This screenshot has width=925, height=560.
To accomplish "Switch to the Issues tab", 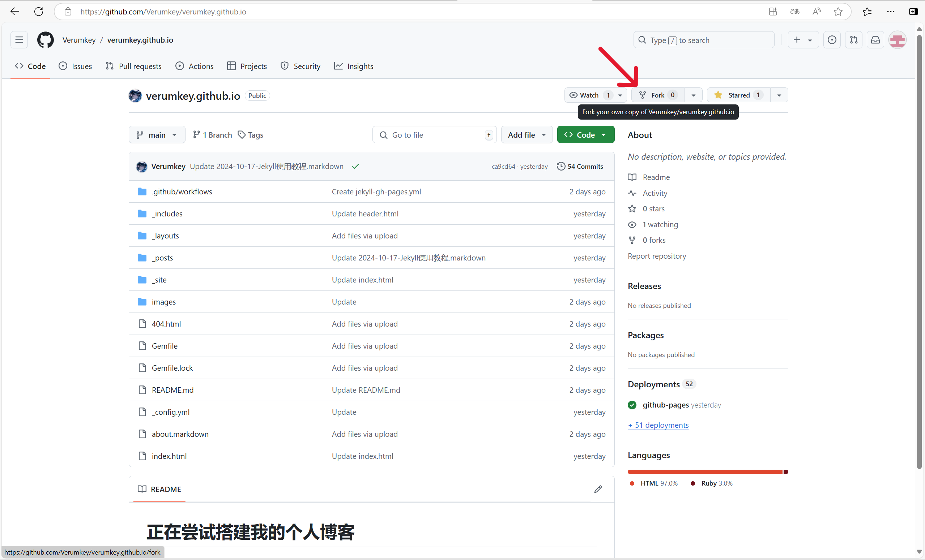I will tap(76, 66).
